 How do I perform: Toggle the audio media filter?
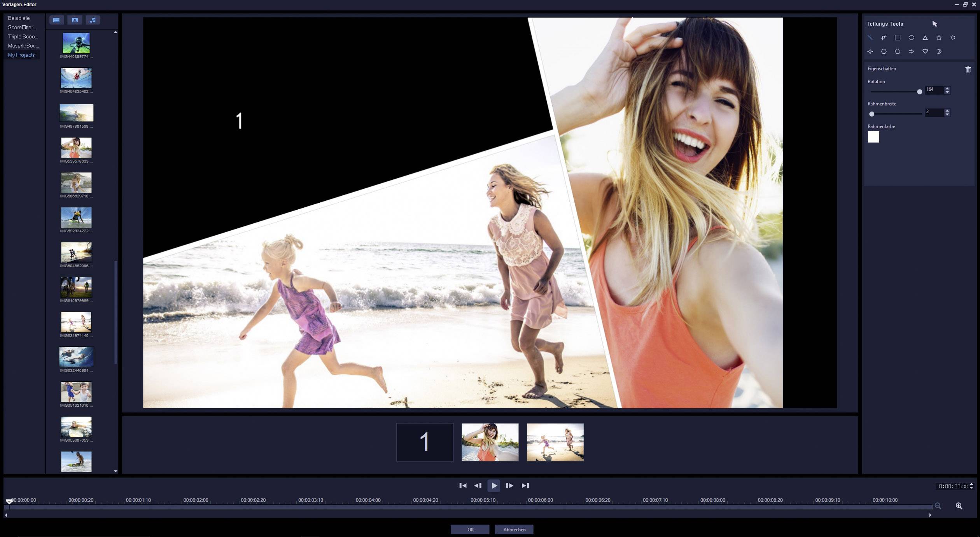tap(93, 20)
